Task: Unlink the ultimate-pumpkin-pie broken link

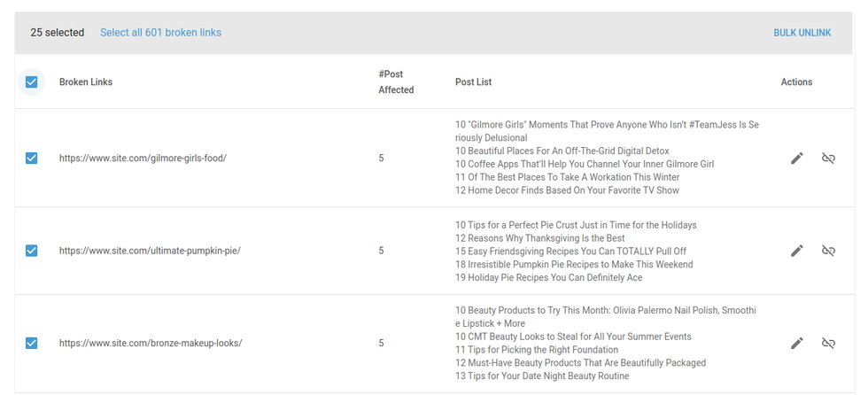Action: point(828,251)
